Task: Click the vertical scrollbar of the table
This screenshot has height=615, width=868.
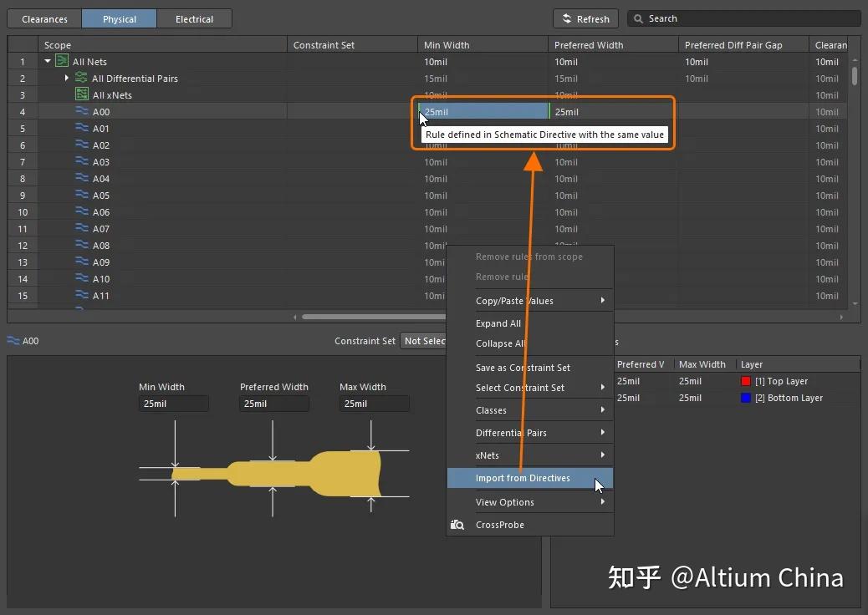Action: [855, 75]
